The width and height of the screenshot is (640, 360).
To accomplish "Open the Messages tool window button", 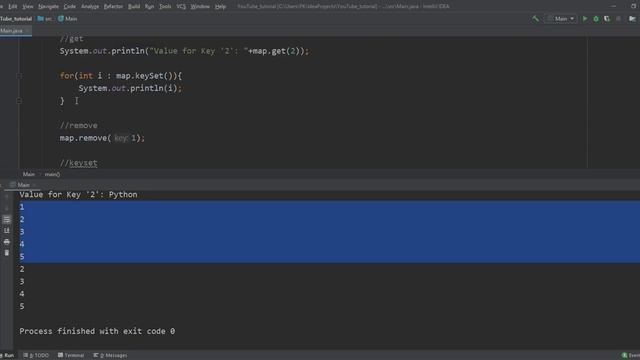I will coord(110,356).
